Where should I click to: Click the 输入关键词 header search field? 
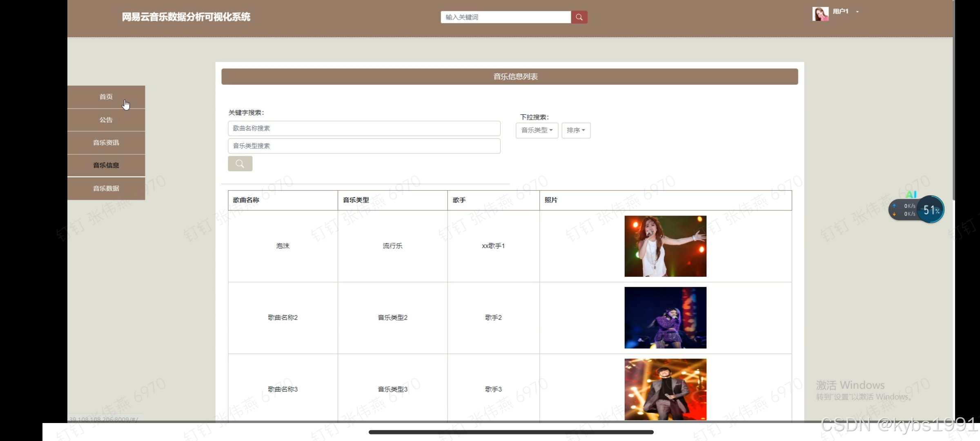(506, 17)
